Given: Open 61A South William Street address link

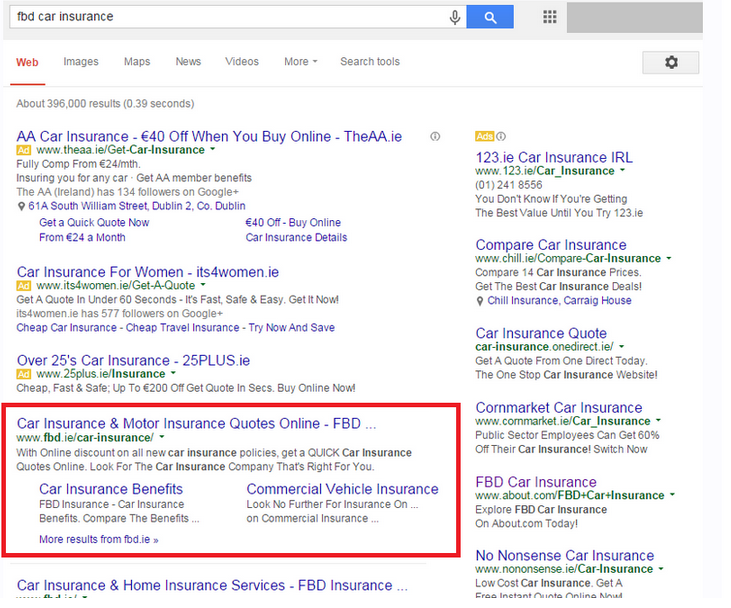Looking at the screenshot, I should [137, 206].
